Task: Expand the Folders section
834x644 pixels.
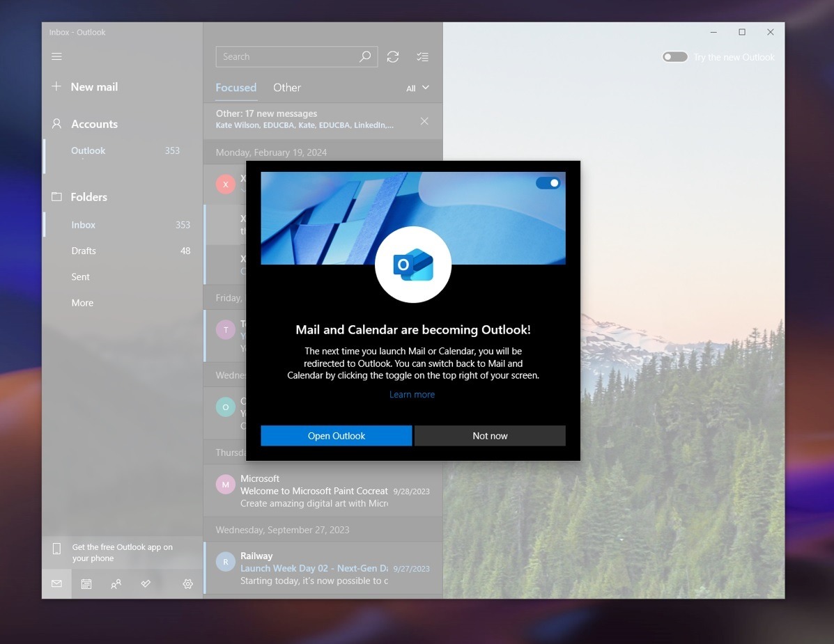Action: (88, 197)
